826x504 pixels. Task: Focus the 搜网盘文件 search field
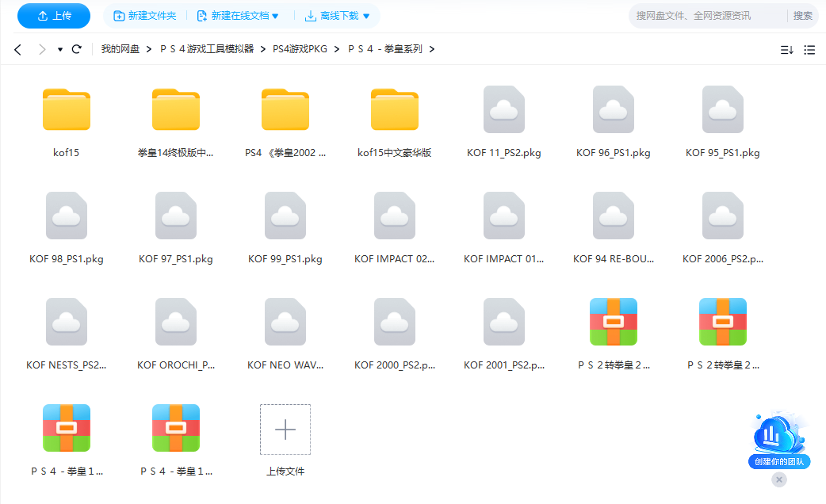(706, 16)
